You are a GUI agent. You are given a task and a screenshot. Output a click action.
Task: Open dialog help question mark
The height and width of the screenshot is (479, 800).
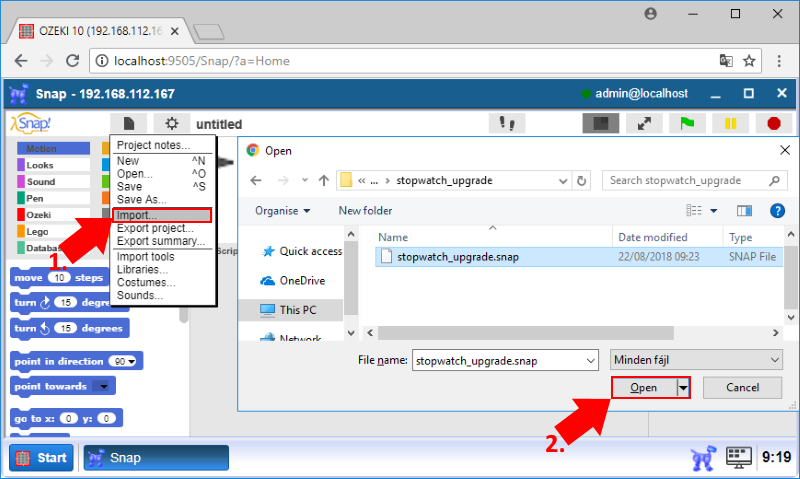click(777, 211)
